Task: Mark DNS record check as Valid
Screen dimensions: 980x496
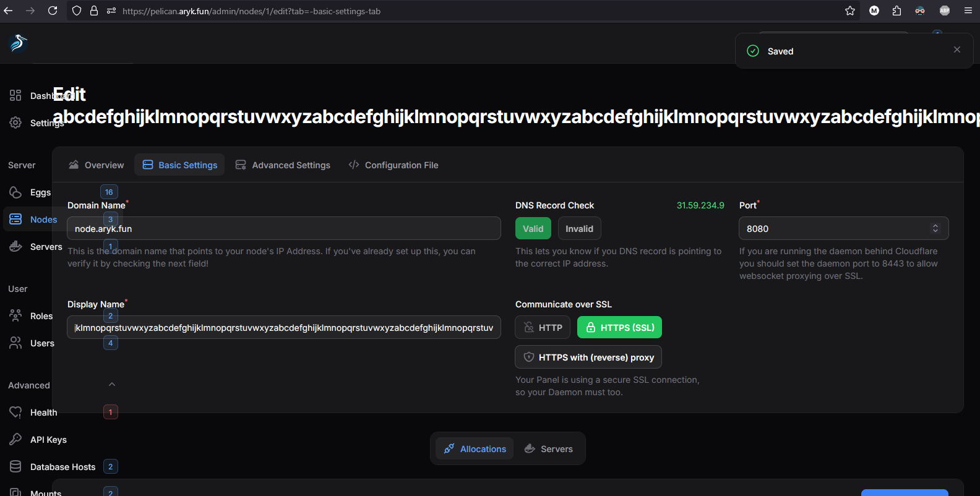Action: click(x=533, y=229)
